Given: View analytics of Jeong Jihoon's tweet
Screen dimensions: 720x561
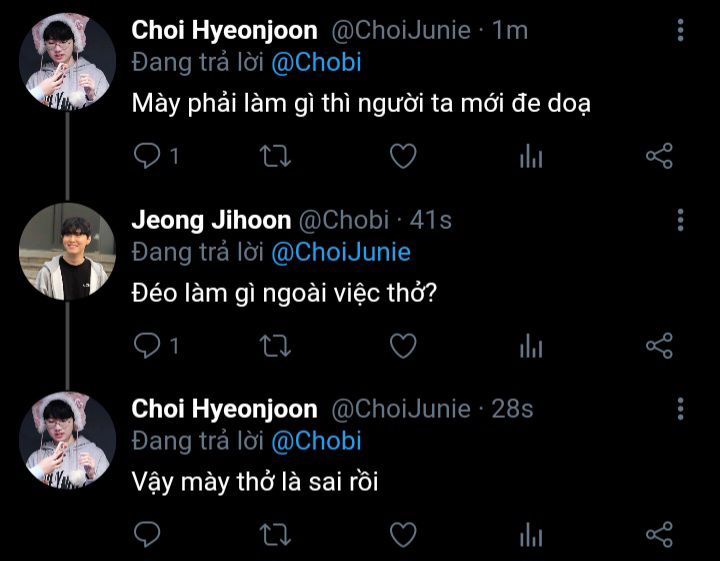Looking at the screenshot, I should (x=531, y=346).
